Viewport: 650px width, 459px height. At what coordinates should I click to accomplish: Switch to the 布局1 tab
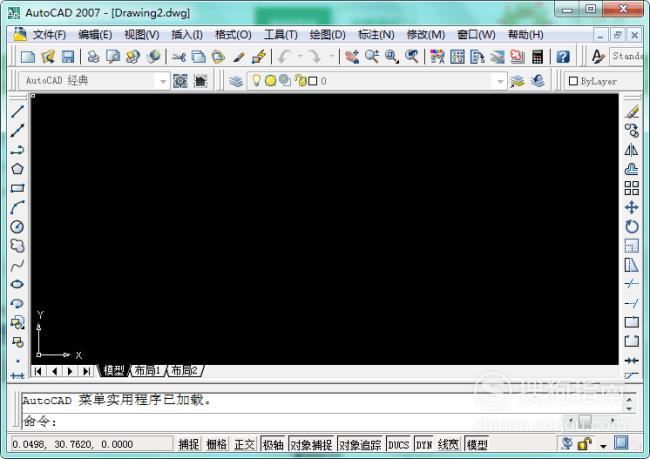[x=148, y=370]
